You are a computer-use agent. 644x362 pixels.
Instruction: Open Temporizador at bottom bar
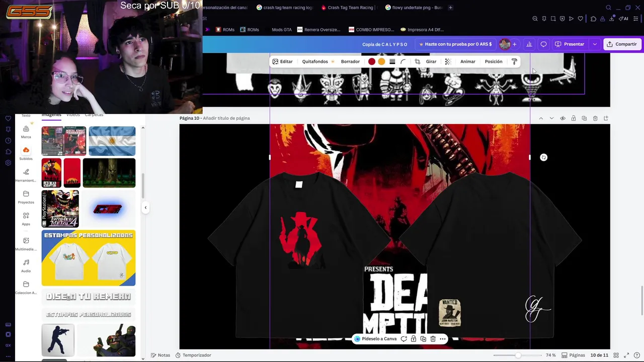[193, 355]
